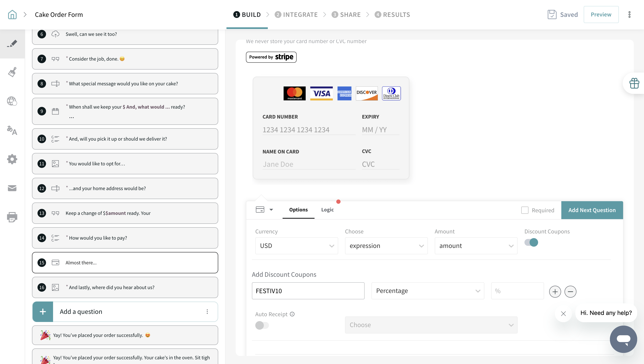The width and height of the screenshot is (644, 364).
Task: Enable the Auto Receipt toggle
Action: coord(262,325)
